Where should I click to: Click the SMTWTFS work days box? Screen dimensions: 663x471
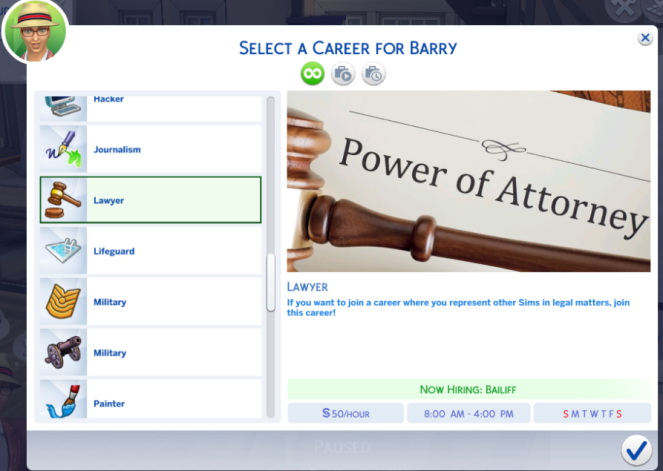[x=592, y=413]
